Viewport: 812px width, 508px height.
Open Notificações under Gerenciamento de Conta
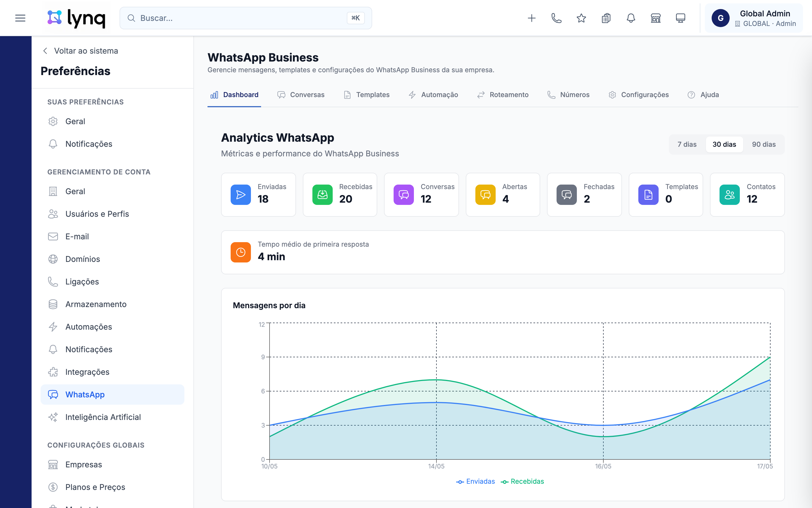click(112, 349)
